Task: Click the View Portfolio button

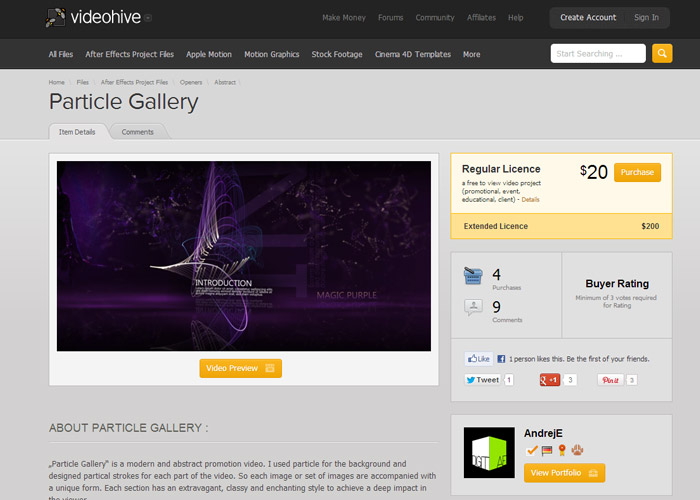Action: point(564,472)
